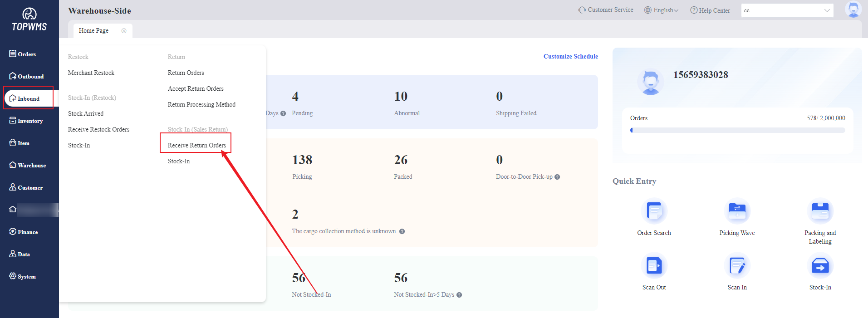Image resolution: width=868 pixels, height=318 pixels.
Task: Click the help icon beside Door-to-Door Pick-up
Action: tap(557, 177)
